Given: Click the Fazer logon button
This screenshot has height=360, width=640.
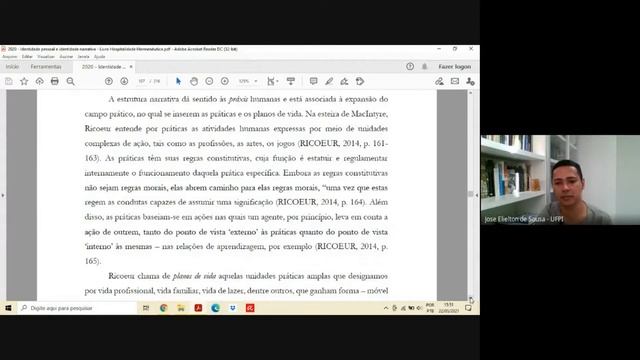Looking at the screenshot, I should point(455,67).
